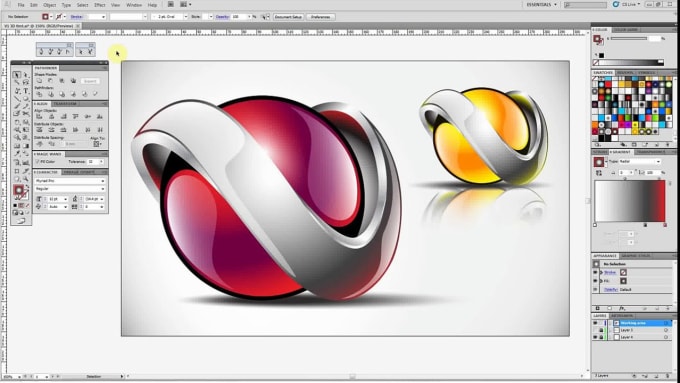680x383 pixels.
Task: Click the Opacity link in Appearance panel
Action: tap(611, 289)
